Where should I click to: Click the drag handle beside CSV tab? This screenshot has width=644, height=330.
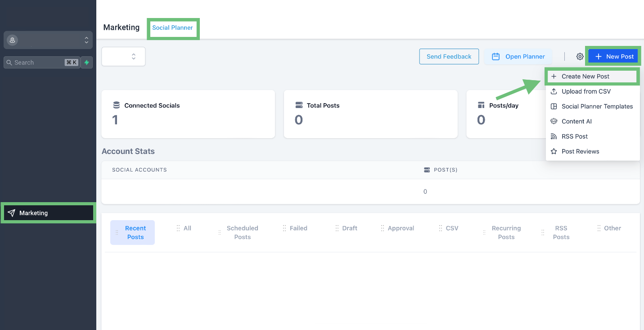click(x=441, y=228)
